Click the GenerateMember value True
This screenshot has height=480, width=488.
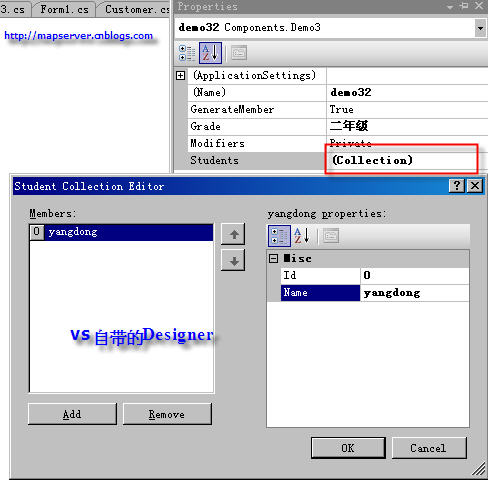point(407,109)
